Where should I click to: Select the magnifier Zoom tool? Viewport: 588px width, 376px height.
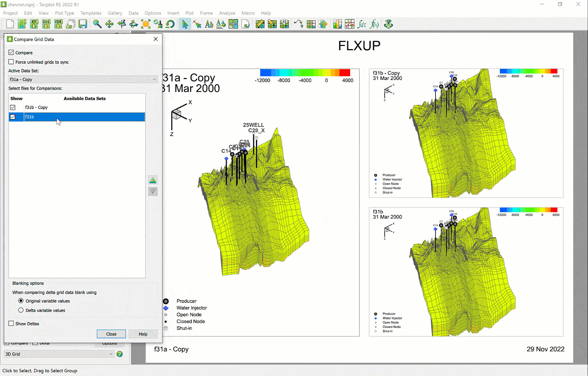97,24
